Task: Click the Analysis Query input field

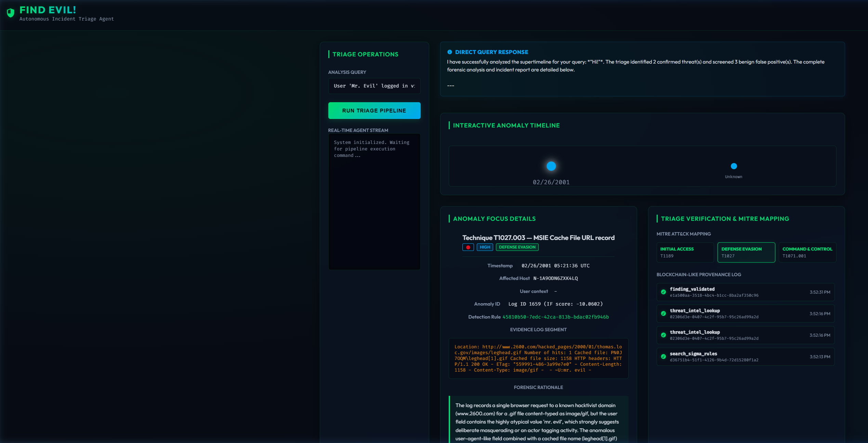Action: tap(374, 86)
